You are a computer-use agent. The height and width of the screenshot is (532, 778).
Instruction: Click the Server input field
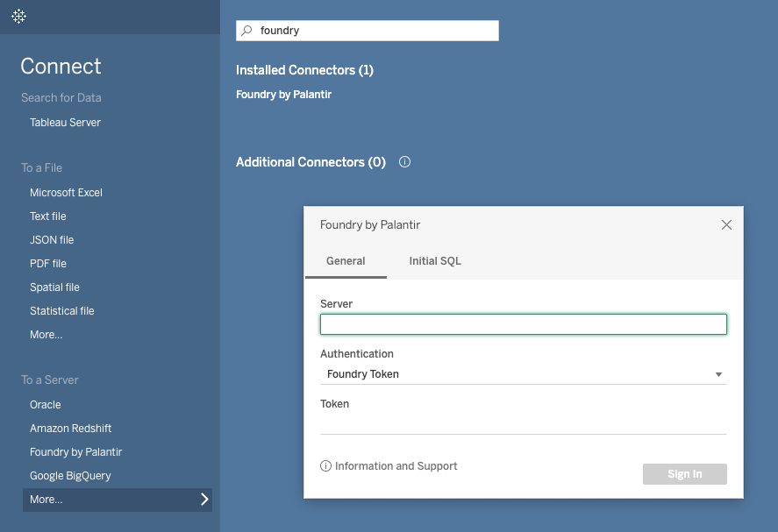524,324
